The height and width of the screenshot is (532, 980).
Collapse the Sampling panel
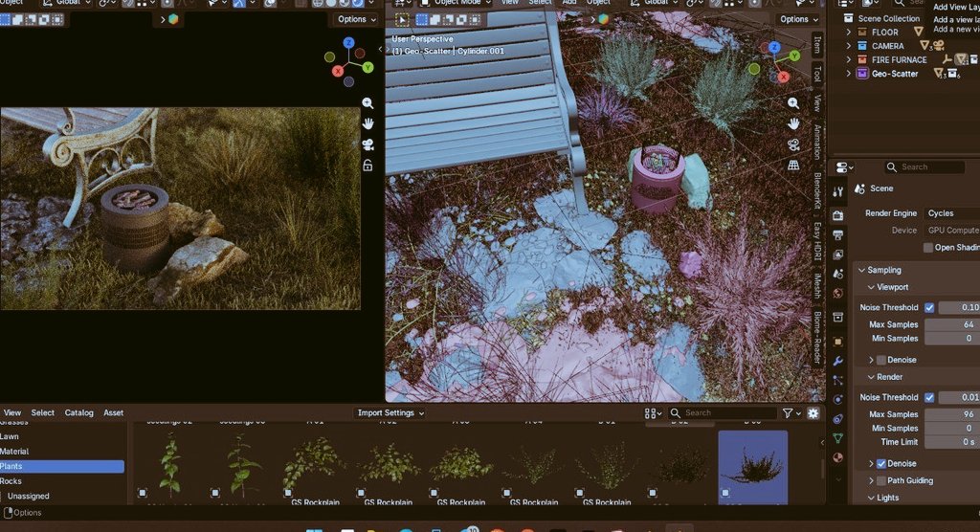(862, 270)
